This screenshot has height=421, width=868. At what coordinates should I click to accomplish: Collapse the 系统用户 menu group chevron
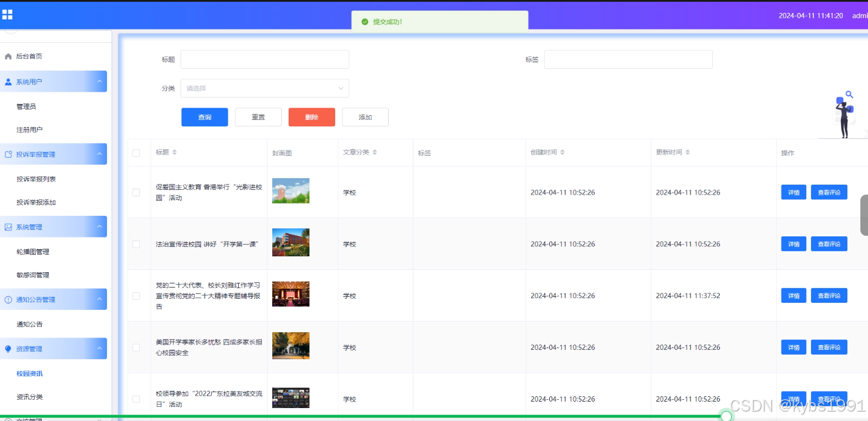[99, 81]
